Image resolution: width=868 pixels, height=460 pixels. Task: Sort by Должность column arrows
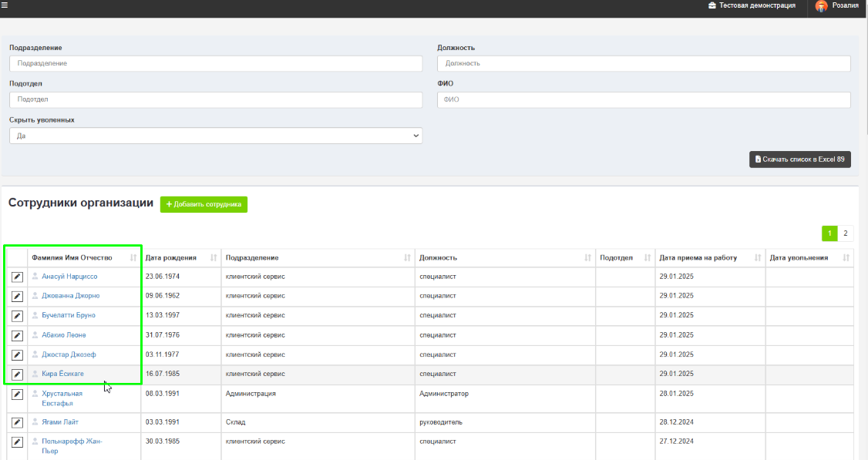tap(588, 258)
